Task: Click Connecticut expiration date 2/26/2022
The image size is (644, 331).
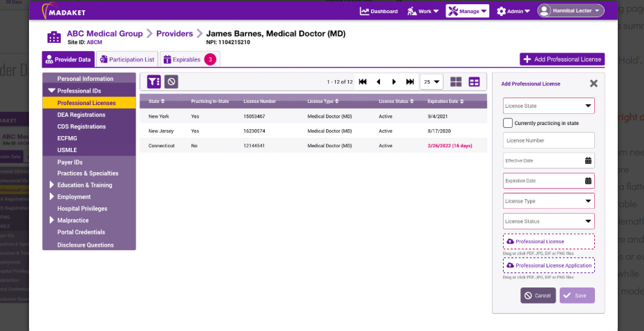Action: [x=450, y=146]
